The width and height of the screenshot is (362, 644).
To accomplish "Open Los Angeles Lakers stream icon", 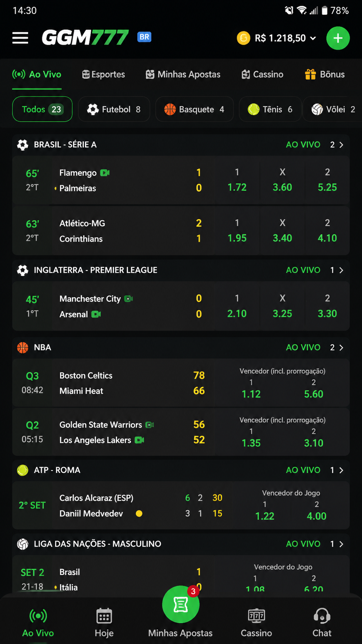I will pyautogui.click(x=140, y=440).
